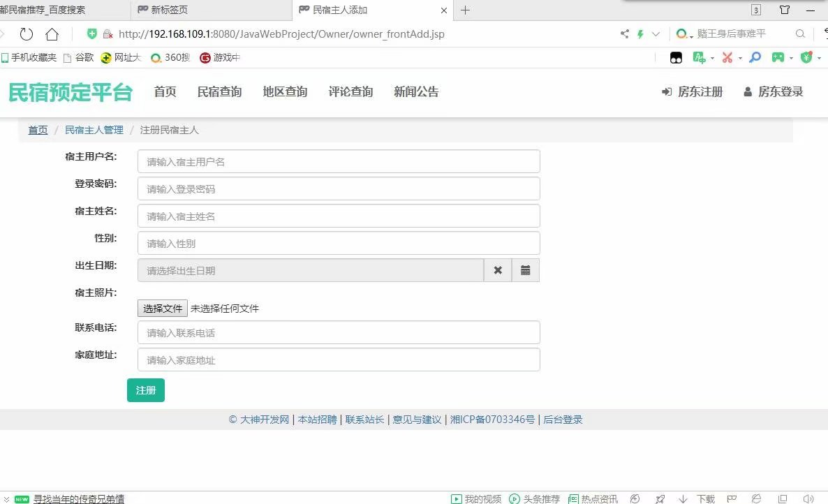Focus the 性别 input field

[x=339, y=244]
